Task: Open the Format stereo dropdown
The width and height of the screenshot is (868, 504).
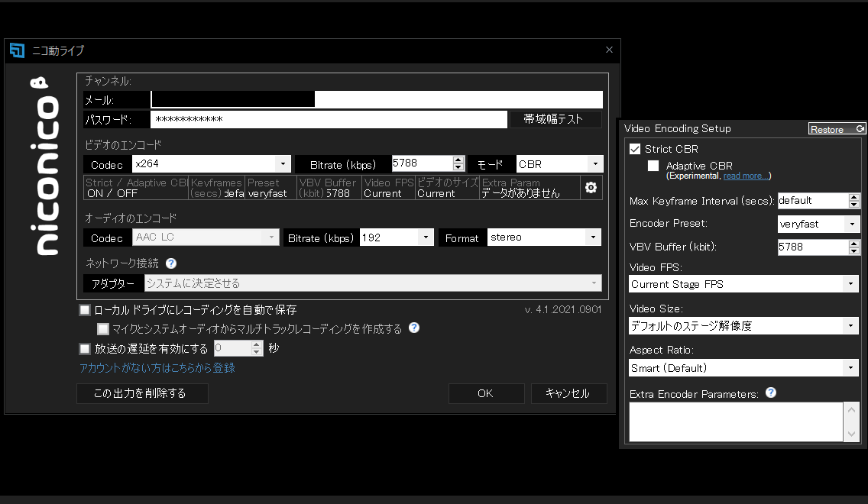Action: [x=593, y=237]
